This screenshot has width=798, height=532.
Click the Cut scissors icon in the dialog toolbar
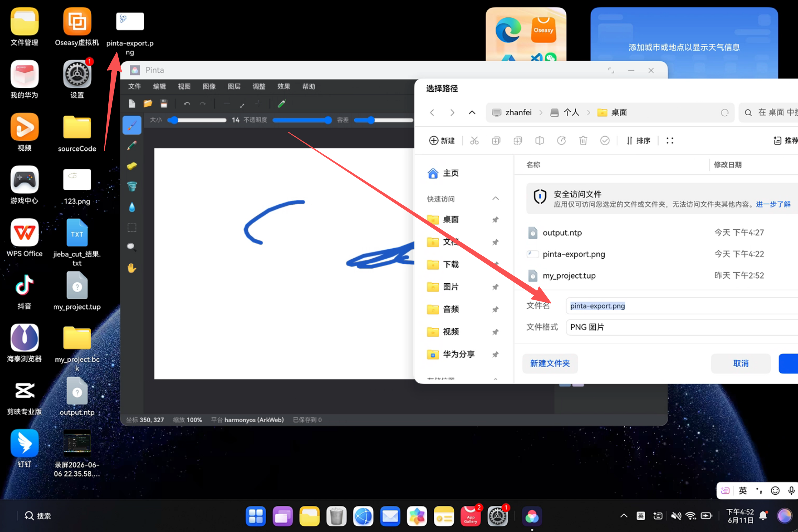[x=474, y=141]
